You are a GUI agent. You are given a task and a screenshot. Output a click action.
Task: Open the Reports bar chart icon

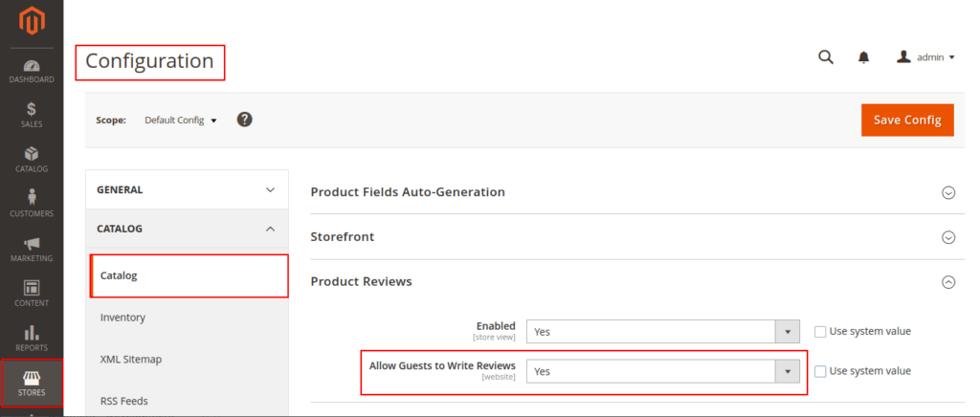tap(32, 337)
